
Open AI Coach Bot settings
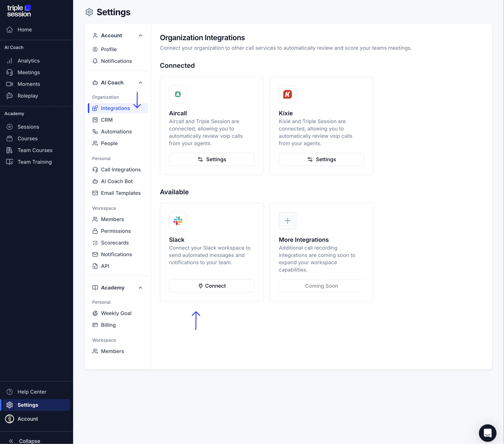coord(118,181)
